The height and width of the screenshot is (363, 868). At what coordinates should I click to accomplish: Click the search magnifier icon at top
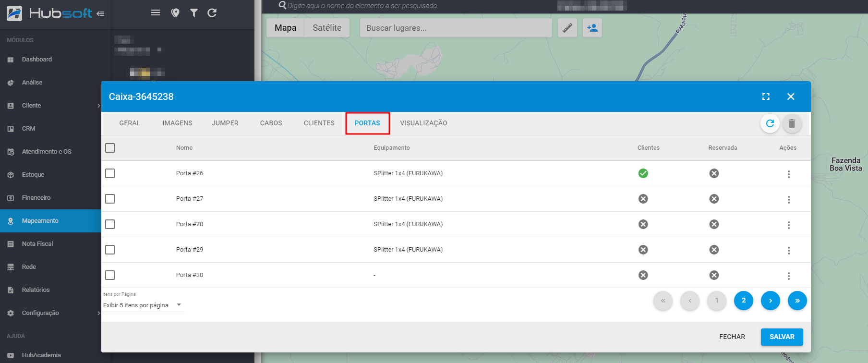(x=282, y=5)
